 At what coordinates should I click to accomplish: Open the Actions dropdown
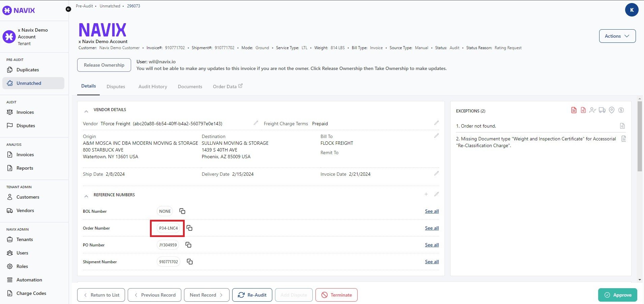[x=617, y=36]
